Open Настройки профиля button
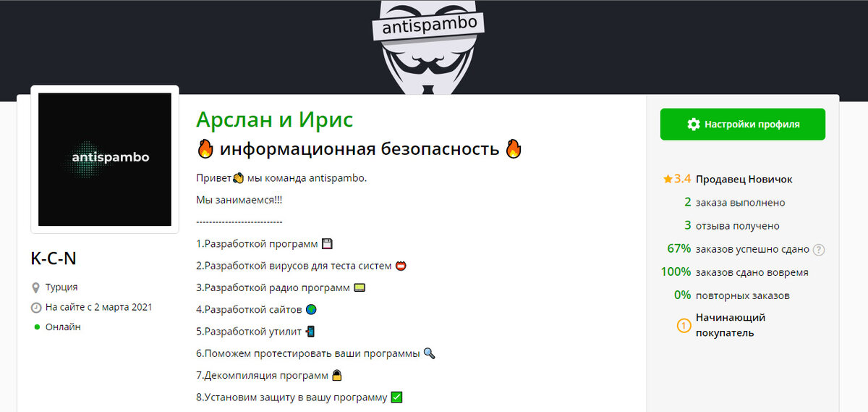868x412 pixels. 743,125
